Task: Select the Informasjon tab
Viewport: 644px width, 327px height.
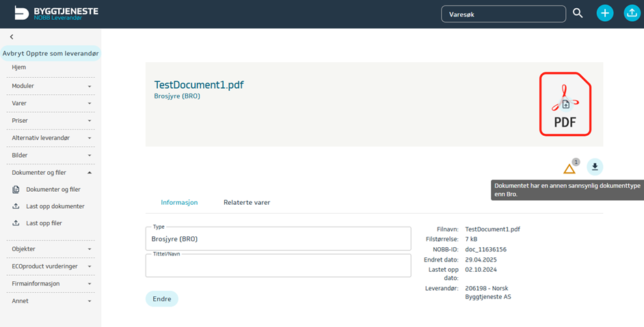Action: (x=179, y=203)
